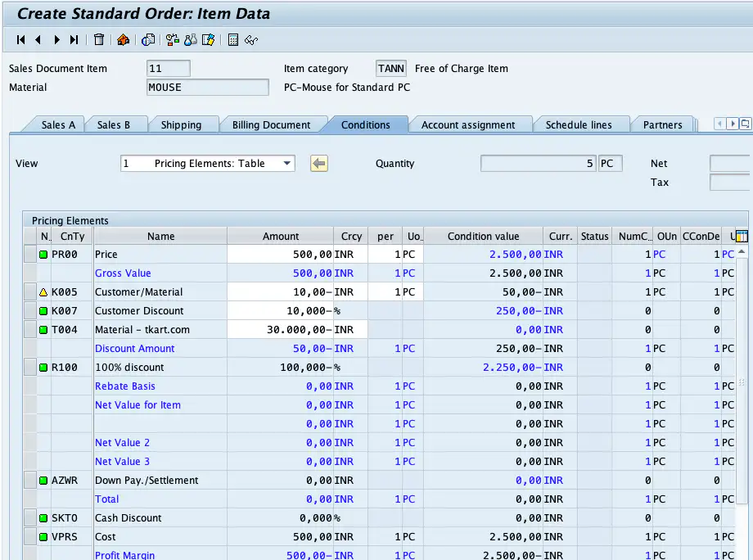753x560 pixels.
Task: Click the Rebate Basis link
Action: (125, 386)
